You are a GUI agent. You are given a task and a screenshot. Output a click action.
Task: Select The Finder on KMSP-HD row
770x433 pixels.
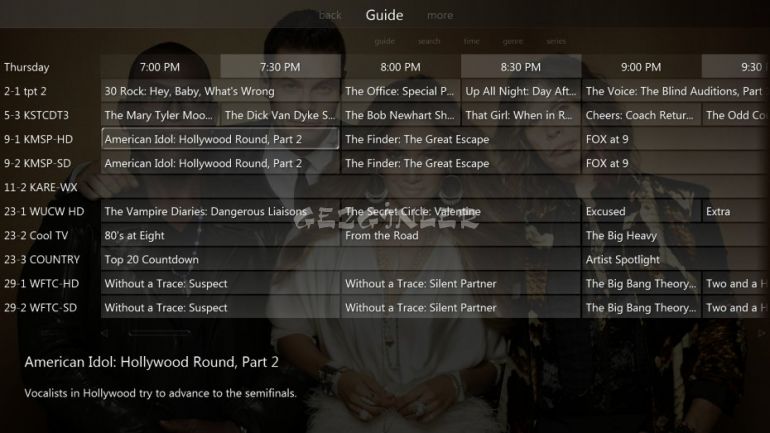pyautogui.click(x=461, y=139)
